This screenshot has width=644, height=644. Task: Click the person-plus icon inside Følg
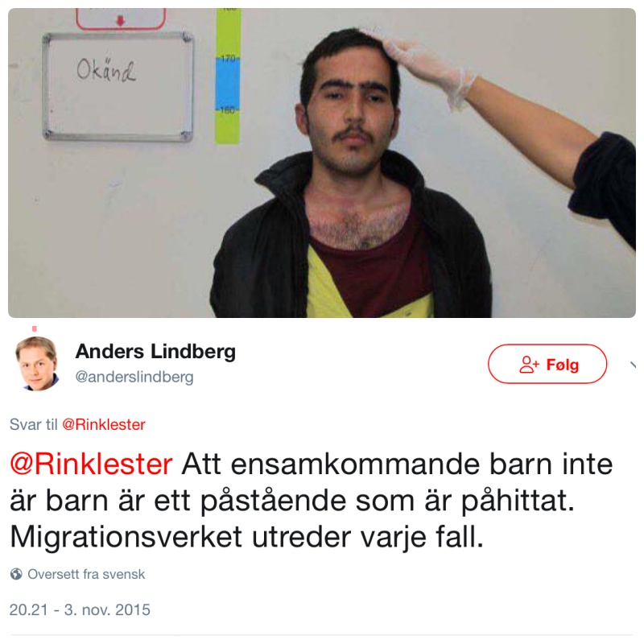click(529, 365)
